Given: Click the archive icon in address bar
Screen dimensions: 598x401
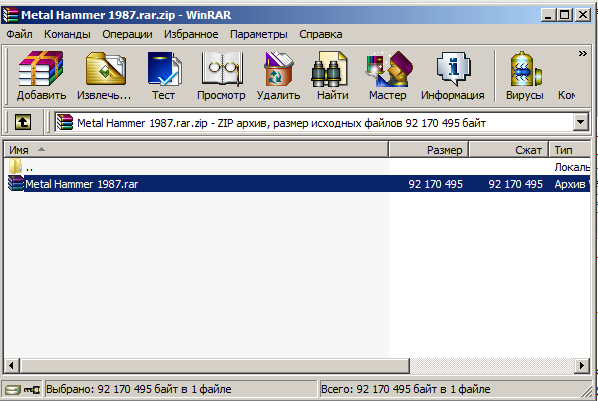Looking at the screenshot, I should (64, 122).
